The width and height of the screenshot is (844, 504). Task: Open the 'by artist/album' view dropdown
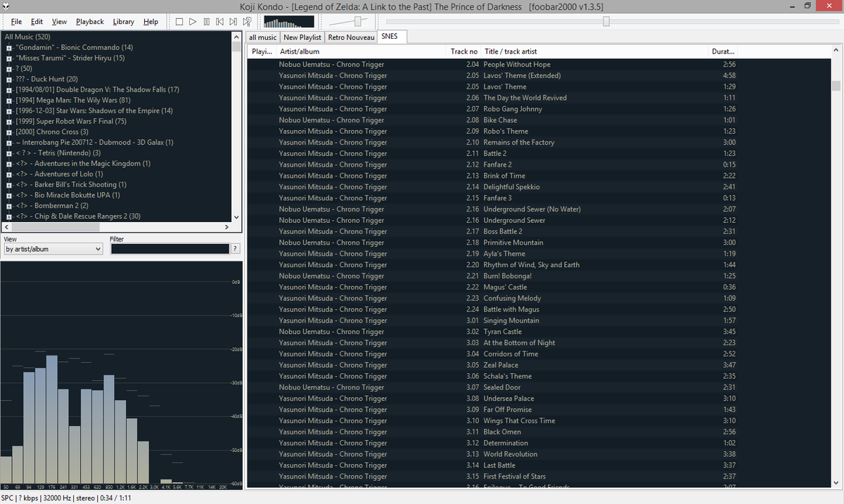click(53, 249)
